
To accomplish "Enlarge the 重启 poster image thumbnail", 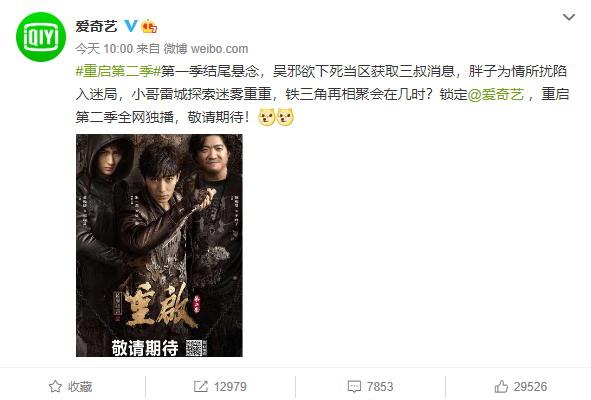I will pos(159,245).
